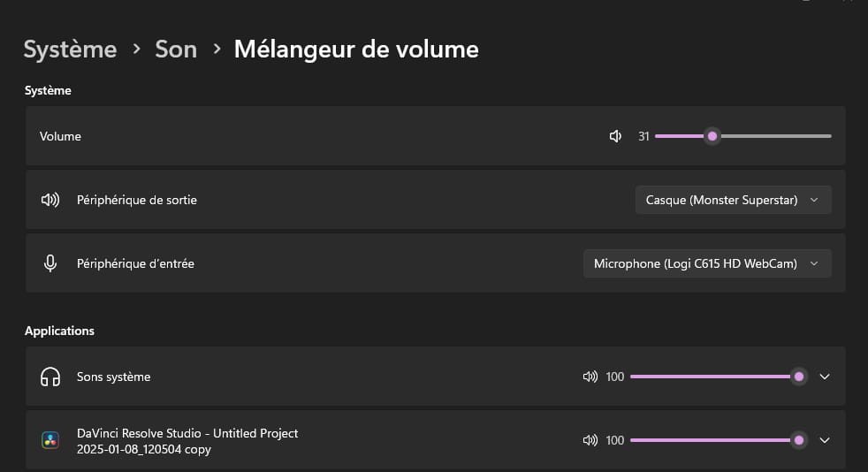Click the DaVinci Resolve app icon
The width and height of the screenshot is (868, 472).
(x=50, y=440)
